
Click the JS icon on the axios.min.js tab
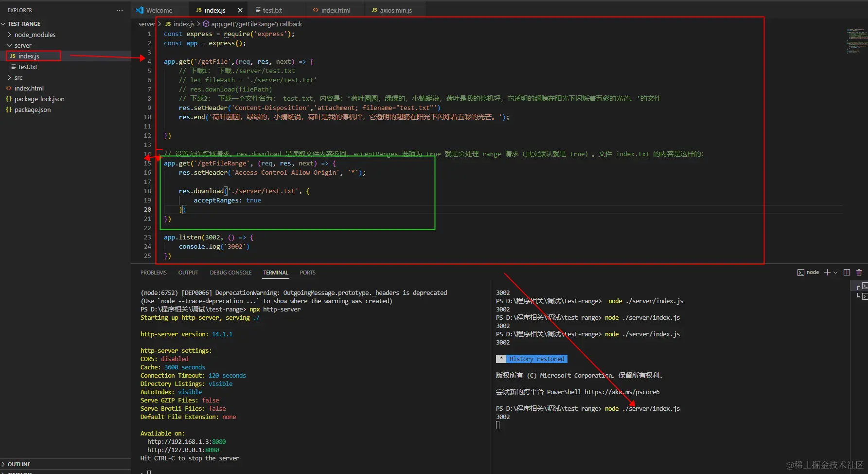(374, 10)
